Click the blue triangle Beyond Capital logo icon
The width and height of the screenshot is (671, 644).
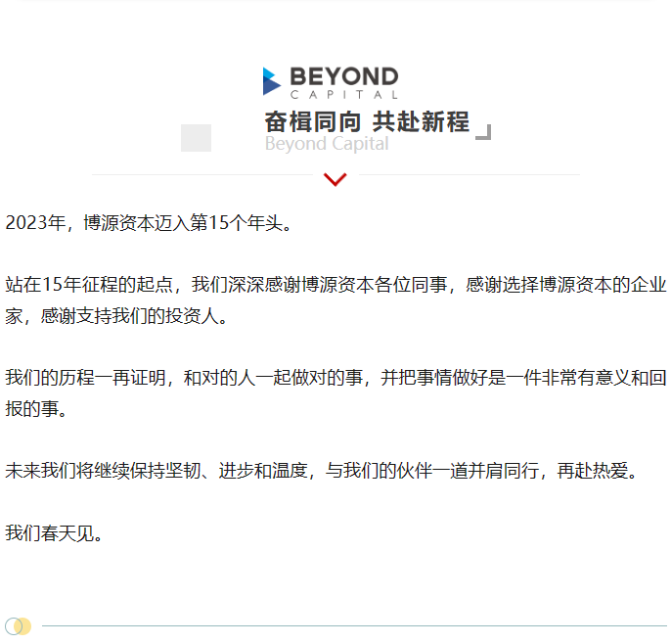271,81
